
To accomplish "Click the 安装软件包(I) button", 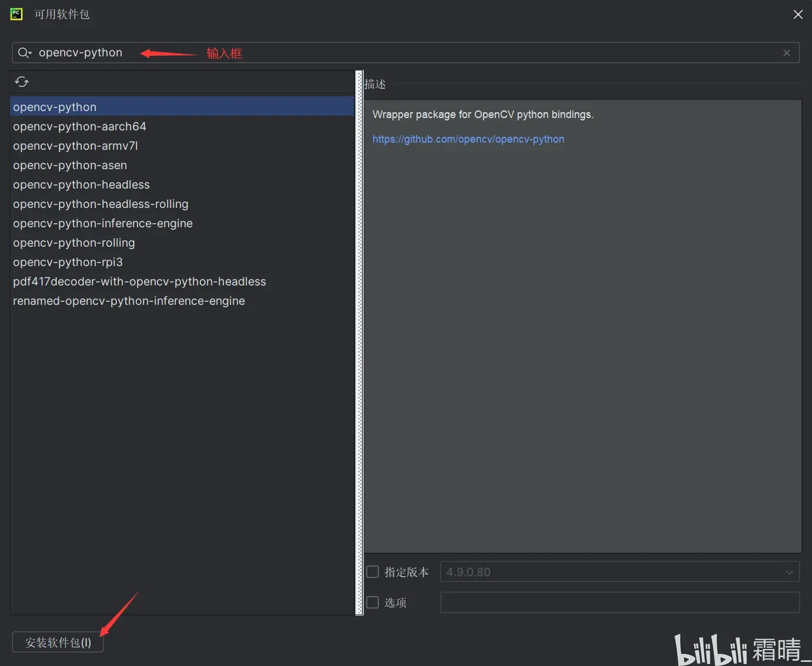I will (58, 643).
